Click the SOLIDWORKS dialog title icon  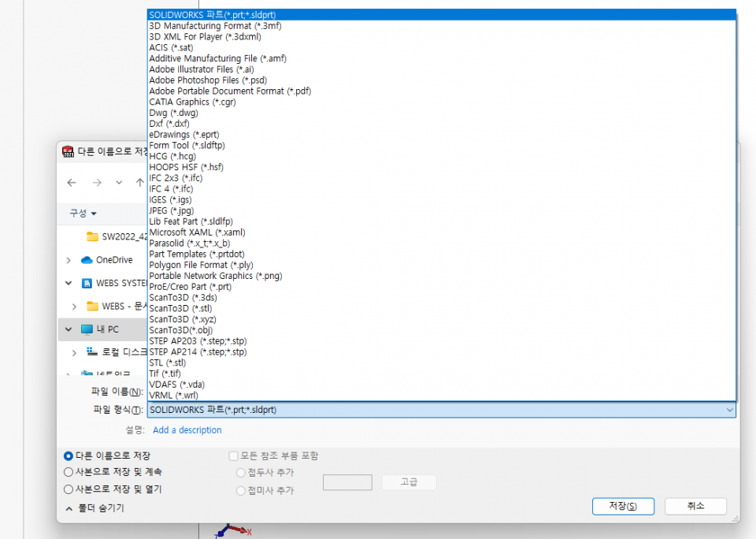coord(68,151)
